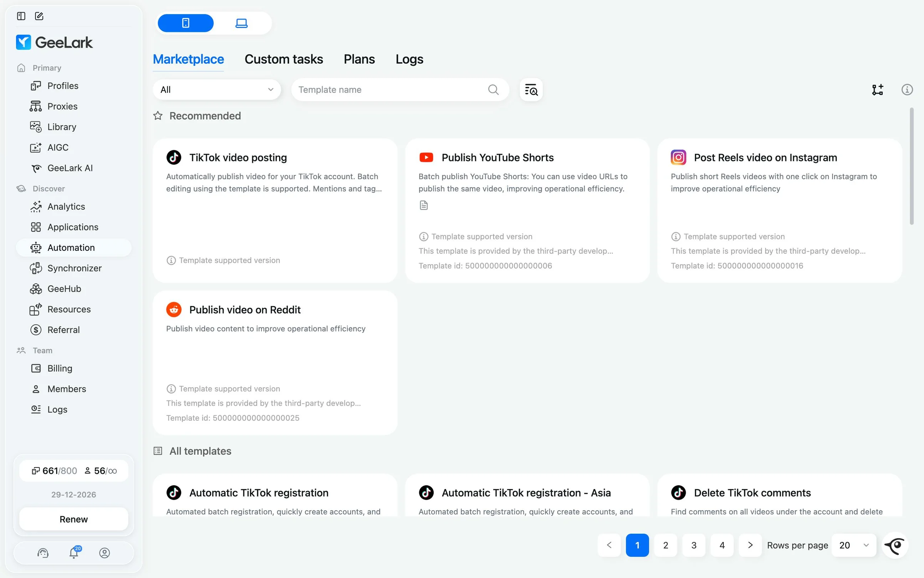Screen dimensions: 924x578
Task: Open the document icon on YouTube Shorts card
Action: (423, 205)
